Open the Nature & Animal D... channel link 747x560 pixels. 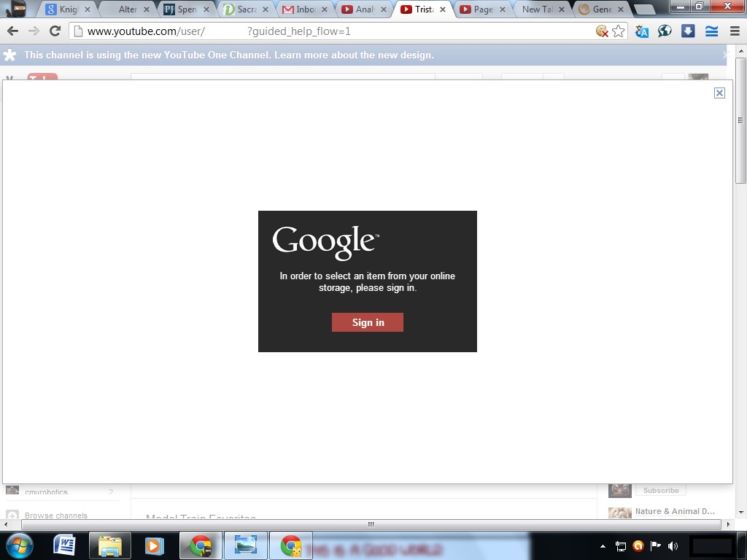675,511
